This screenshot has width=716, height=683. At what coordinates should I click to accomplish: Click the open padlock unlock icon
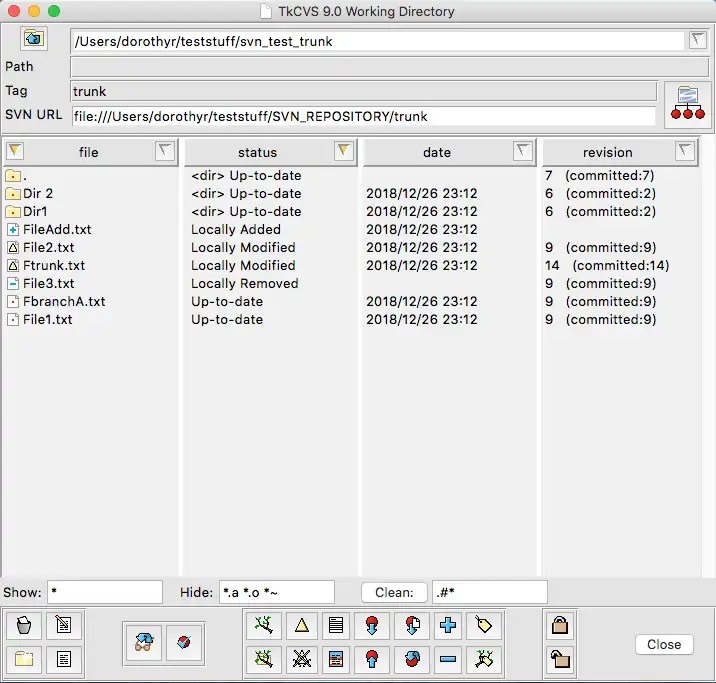(560, 659)
